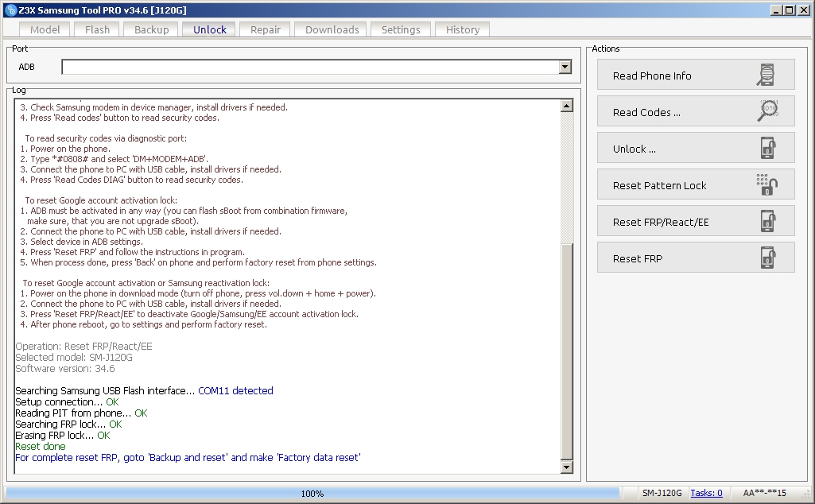The width and height of the screenshot is (815, 504).
Task: Click 'Searching FRP lock... OK' log line
Action: (x=68, y=424)
